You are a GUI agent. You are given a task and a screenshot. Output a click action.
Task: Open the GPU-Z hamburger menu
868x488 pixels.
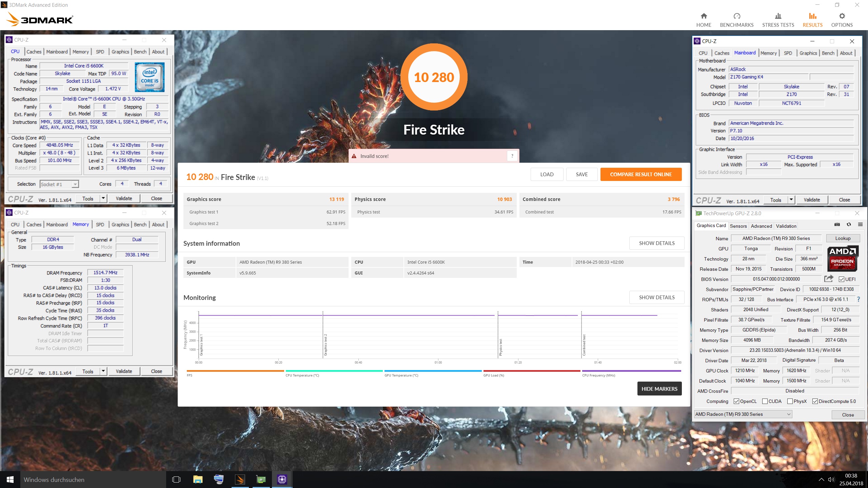coord(860,225)
